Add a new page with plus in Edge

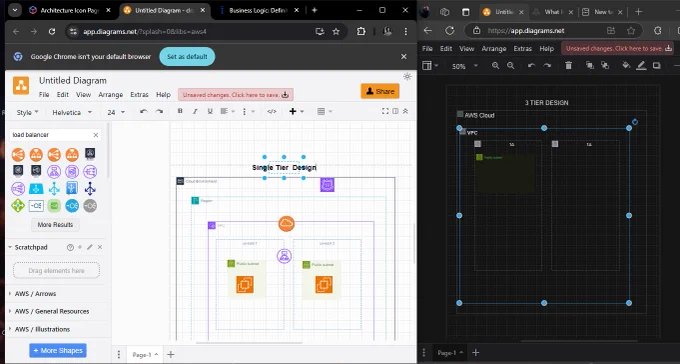coord(476,353)
